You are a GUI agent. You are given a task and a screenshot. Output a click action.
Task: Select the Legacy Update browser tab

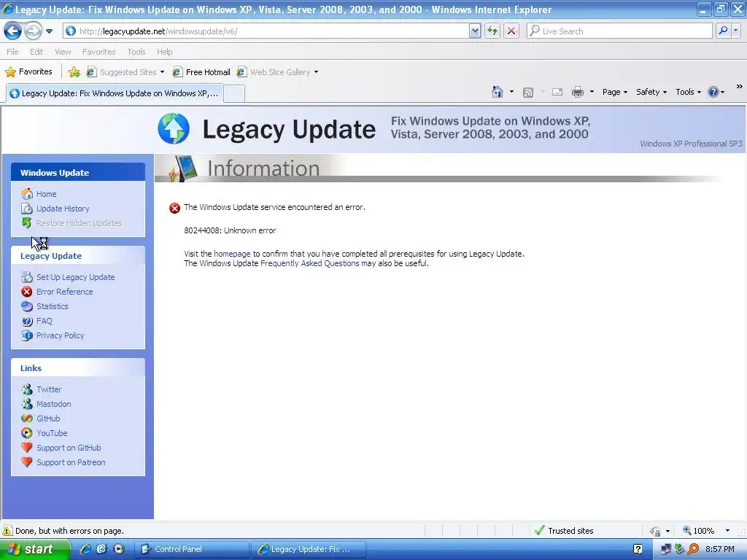(x=115, y=93)
